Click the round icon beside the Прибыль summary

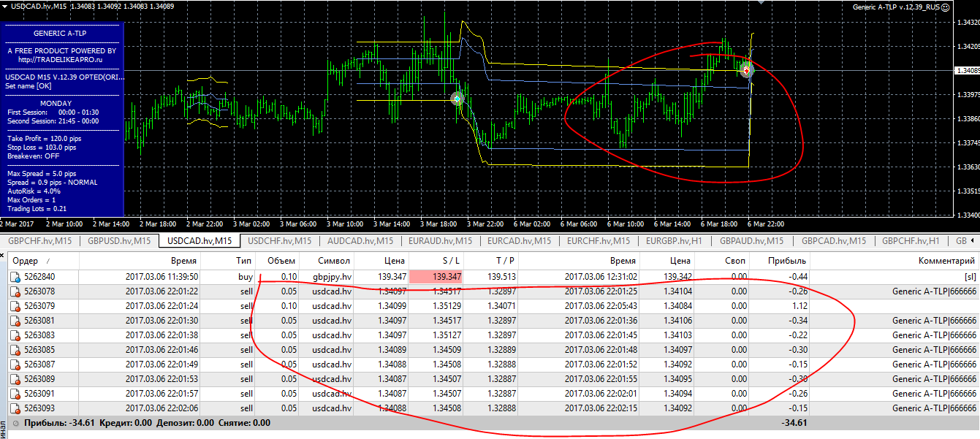[16, 423]
